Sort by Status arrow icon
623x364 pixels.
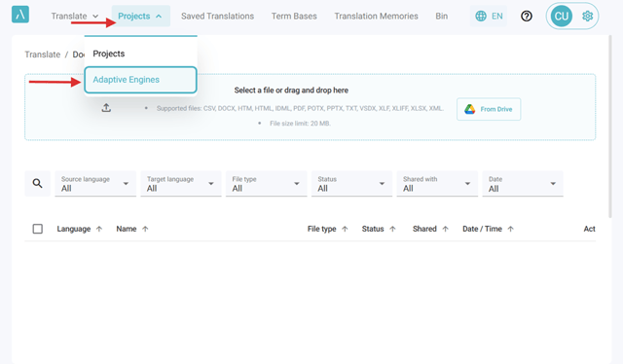pyautogui.click(x=392, y=229)
